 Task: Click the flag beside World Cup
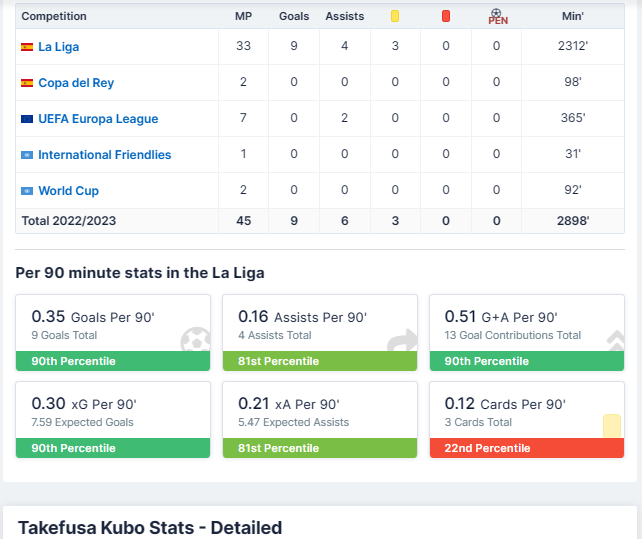click(27, 191)
